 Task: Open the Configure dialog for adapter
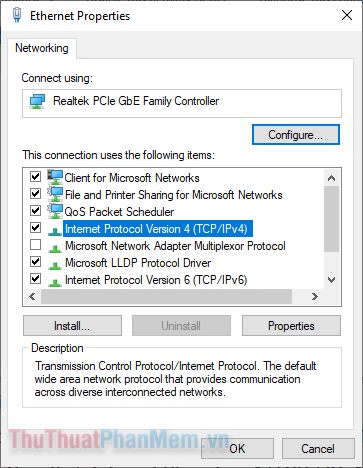coord(296,135)
